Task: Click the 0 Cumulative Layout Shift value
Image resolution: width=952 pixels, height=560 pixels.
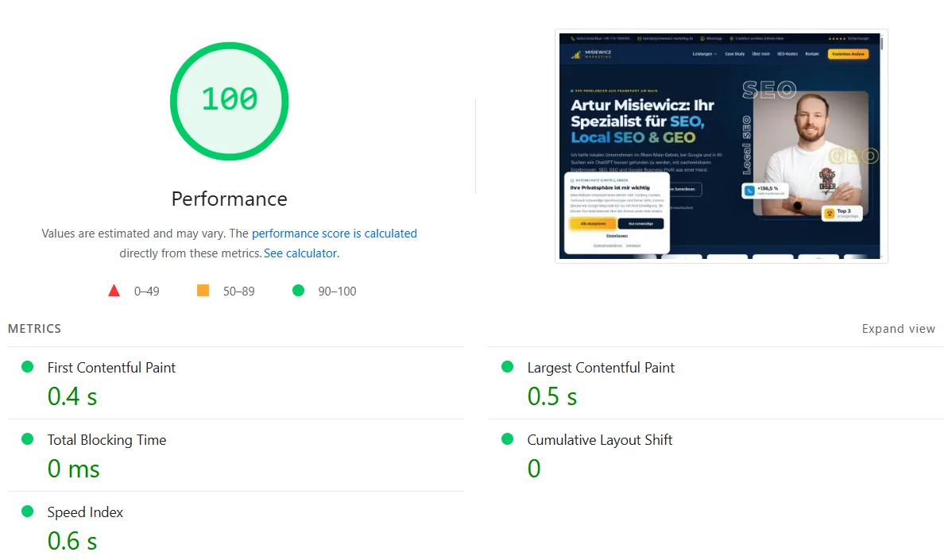Action: pyautogui.click(x=534, y=469)
